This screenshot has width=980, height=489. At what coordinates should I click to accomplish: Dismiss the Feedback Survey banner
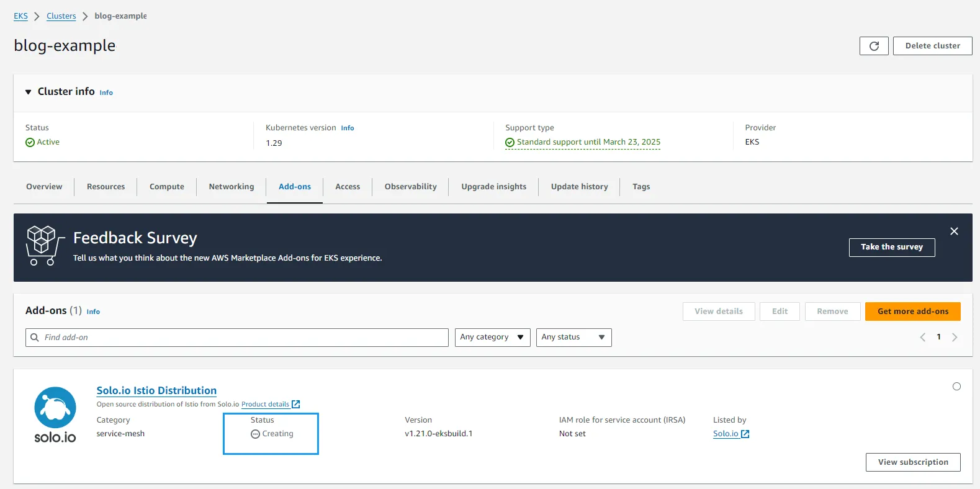tap(954, 231)
